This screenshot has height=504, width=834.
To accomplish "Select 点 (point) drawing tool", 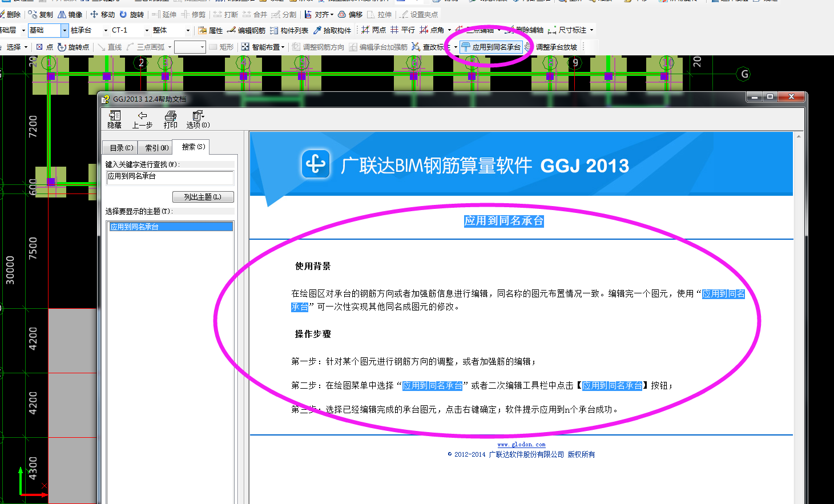I will click(x=45, y=47).
